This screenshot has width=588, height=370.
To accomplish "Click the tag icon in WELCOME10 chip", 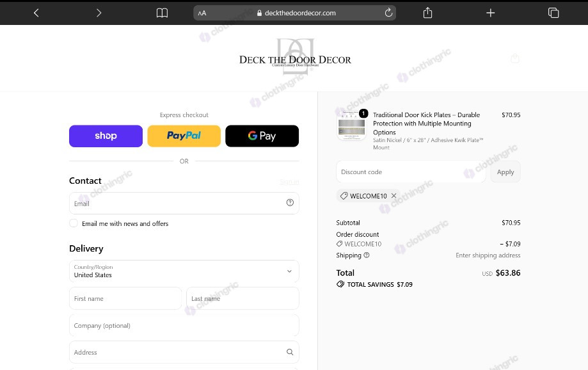I will point(344,195).
